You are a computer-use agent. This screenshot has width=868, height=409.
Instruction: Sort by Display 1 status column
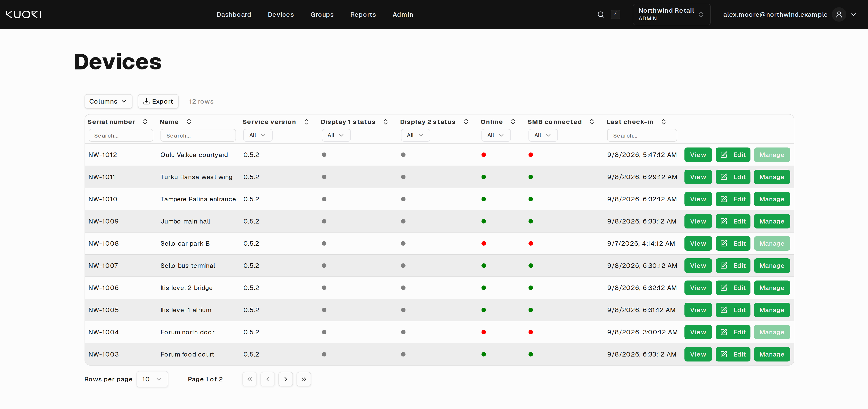pos(385,122)
